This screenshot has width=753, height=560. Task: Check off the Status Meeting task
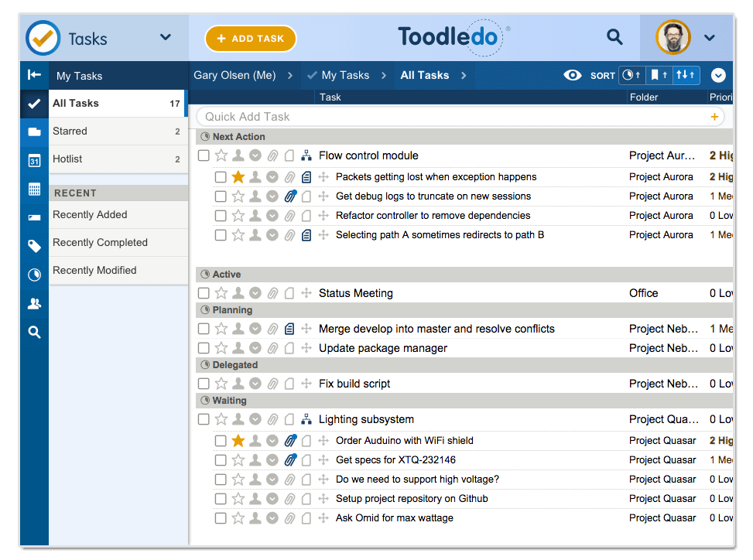[204, 293]
